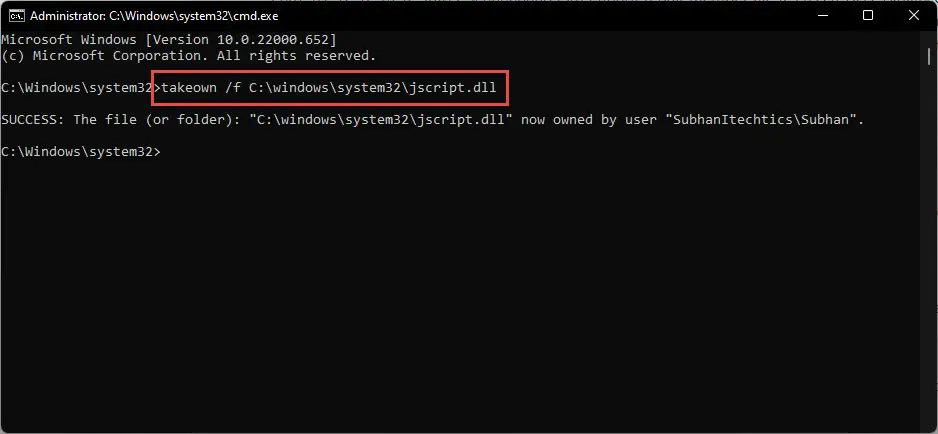The width and height of the screenshot is (938, 434).
Task: Open the cmd.exe title bar system icon
Action: (x=17, y=16)
